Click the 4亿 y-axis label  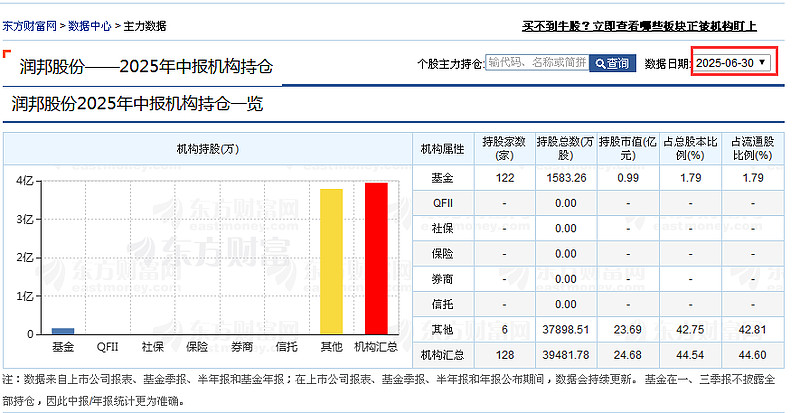[x=25, y=181]
